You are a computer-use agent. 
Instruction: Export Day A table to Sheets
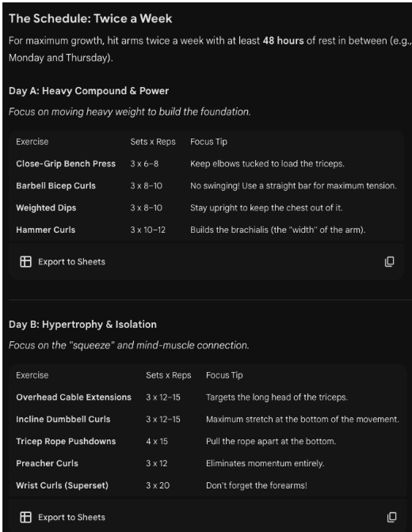point(63,261)
